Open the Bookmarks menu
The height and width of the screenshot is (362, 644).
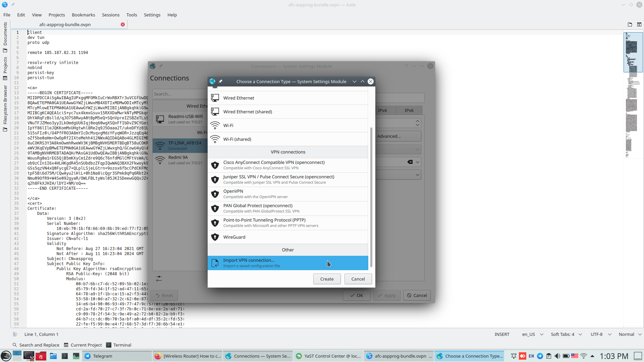pyautogui.click(x=83, y=15)
